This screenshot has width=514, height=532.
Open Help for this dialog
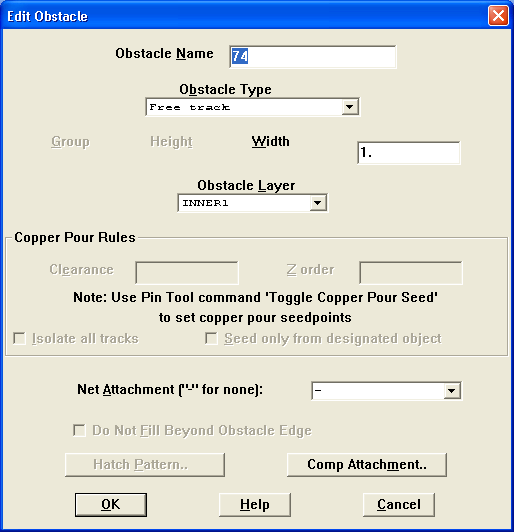[x=255, y=505]
